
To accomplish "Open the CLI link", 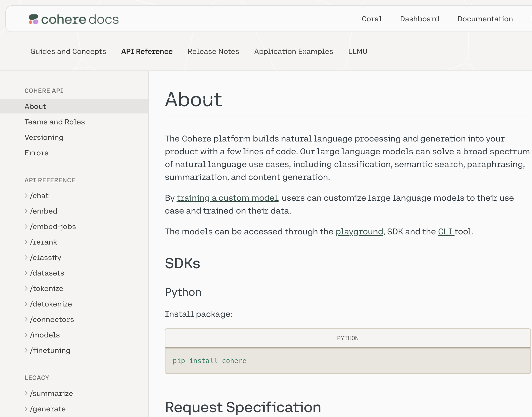I will pos(446,232).
